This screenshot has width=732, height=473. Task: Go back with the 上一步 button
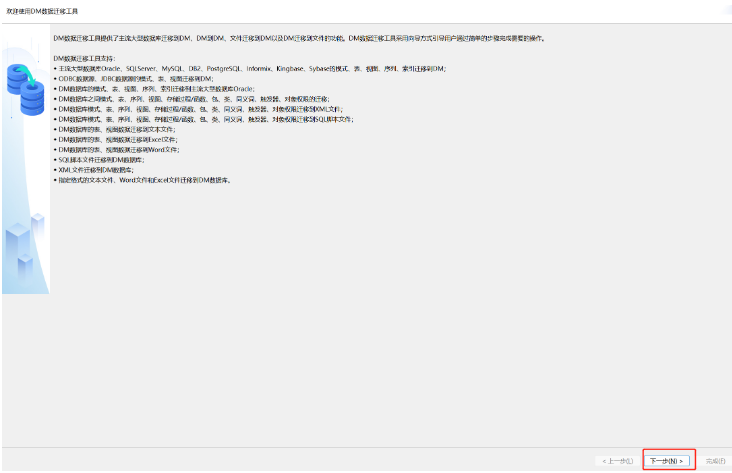617,461
